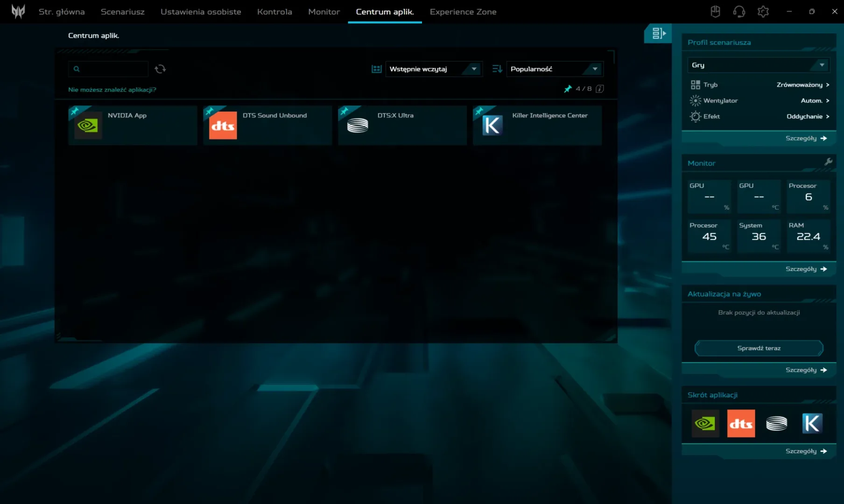
Task: Expand the Gry scenario profile dropdown
Action: click(759, 65)
